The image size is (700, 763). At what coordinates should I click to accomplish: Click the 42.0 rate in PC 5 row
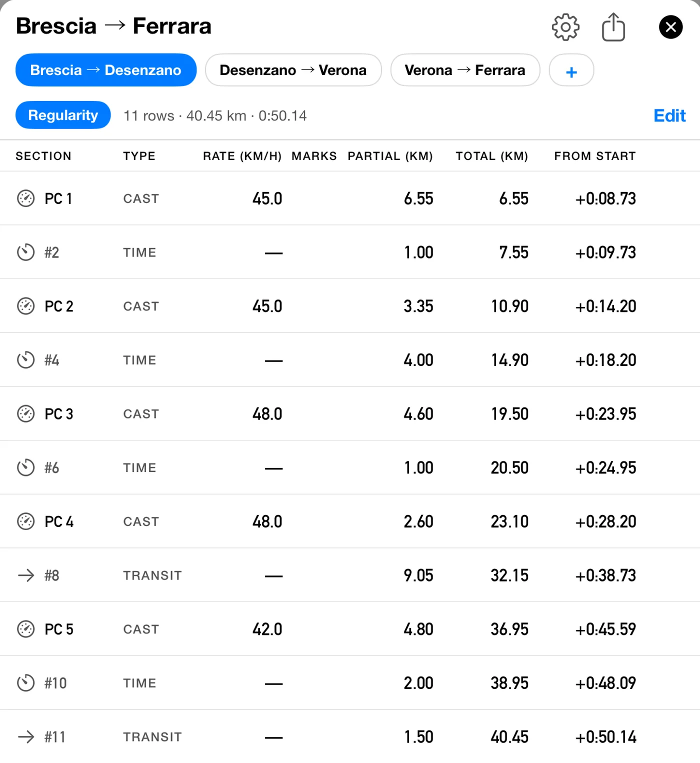tap(267, 629)
